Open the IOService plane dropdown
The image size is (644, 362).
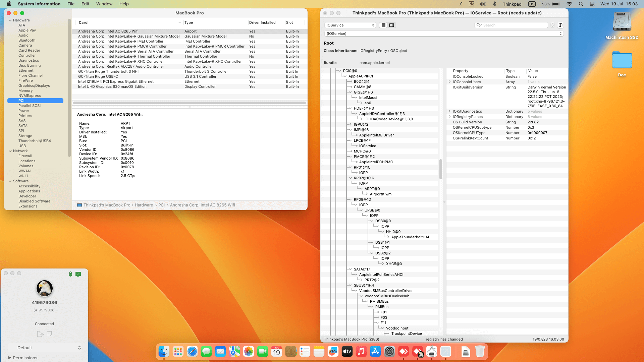(350, 25)
